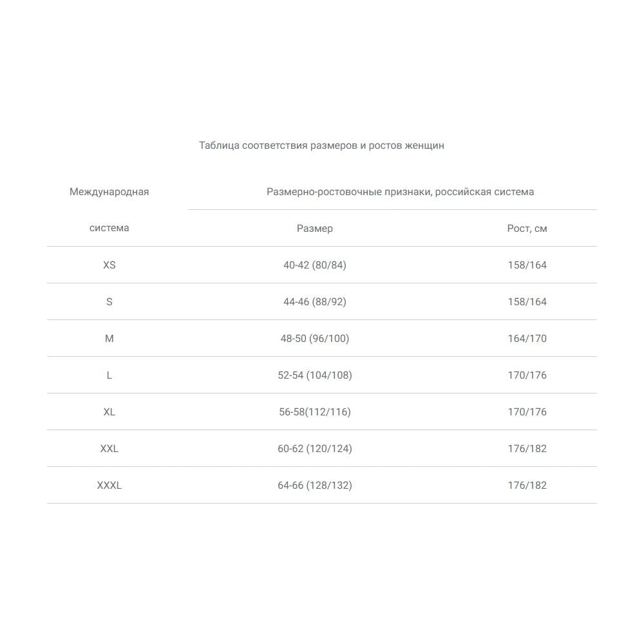Click the table title about women's sizes
644x644 pixels.
[321, 146]
